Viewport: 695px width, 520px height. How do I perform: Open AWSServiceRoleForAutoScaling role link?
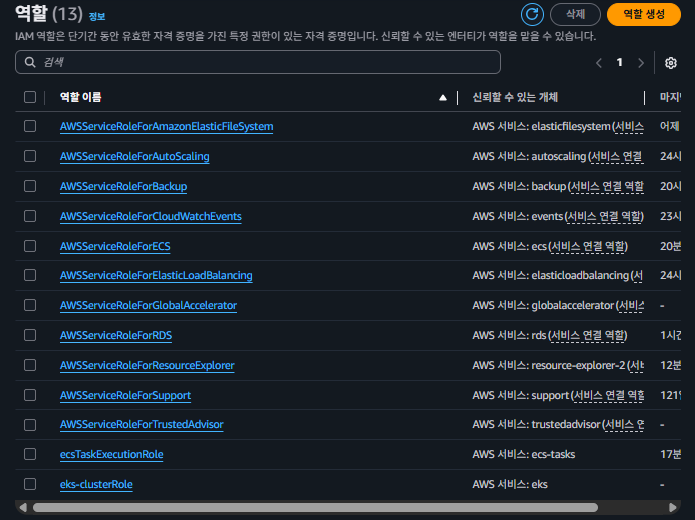click(x=135, y=156)
